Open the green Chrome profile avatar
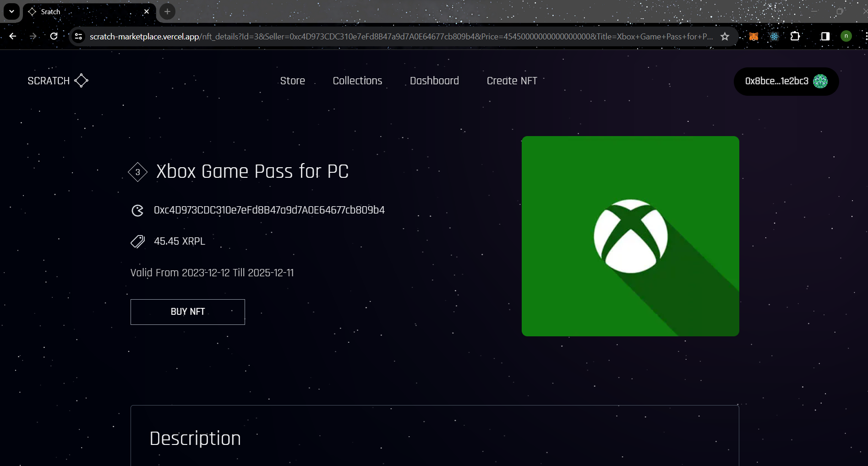The height and width of the screenshot is (466, 868). point(846,36)
